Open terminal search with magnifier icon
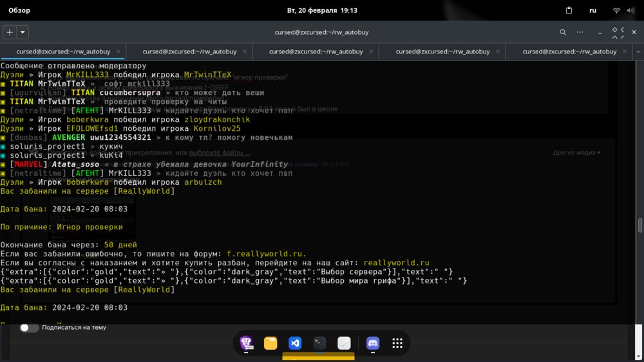 click(563, 32)
